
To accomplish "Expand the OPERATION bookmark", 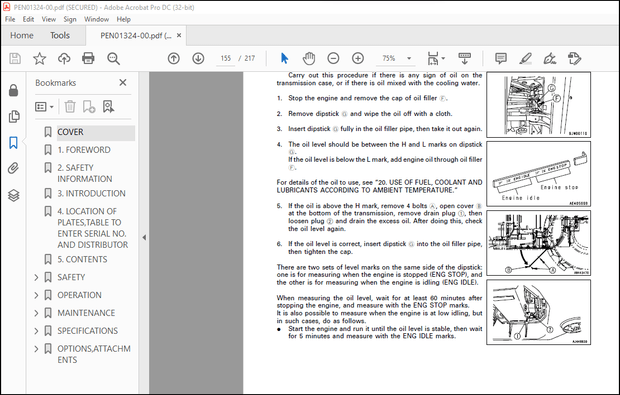I will click(x=36, y=295).
